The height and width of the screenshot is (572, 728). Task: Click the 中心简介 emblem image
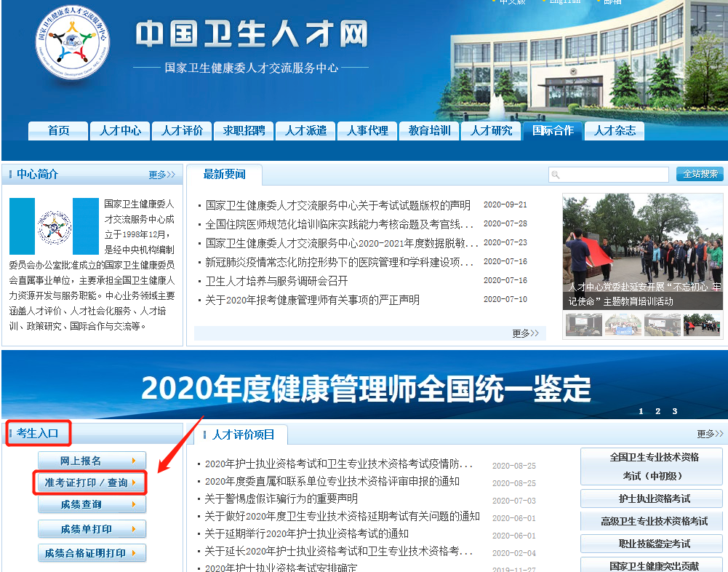click(54, 226)
